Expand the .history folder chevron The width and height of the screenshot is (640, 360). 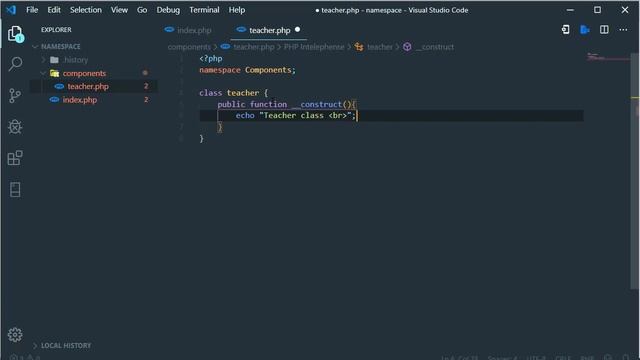point(43,60)
